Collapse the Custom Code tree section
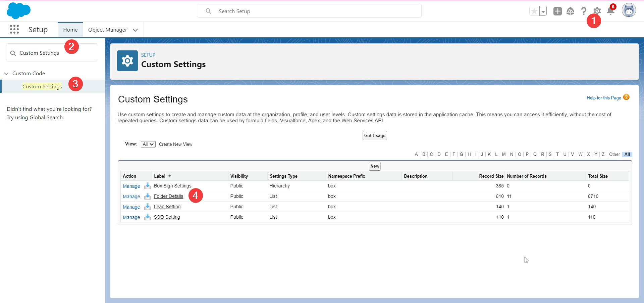The image size is (644, 303). (x=6, y=73)
